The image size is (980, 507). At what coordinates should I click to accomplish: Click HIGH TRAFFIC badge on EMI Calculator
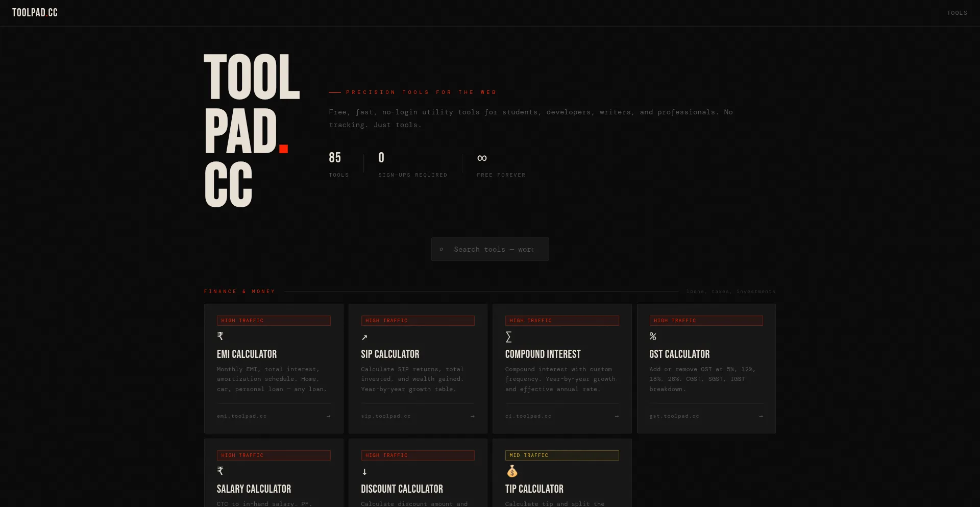(274, 321)
